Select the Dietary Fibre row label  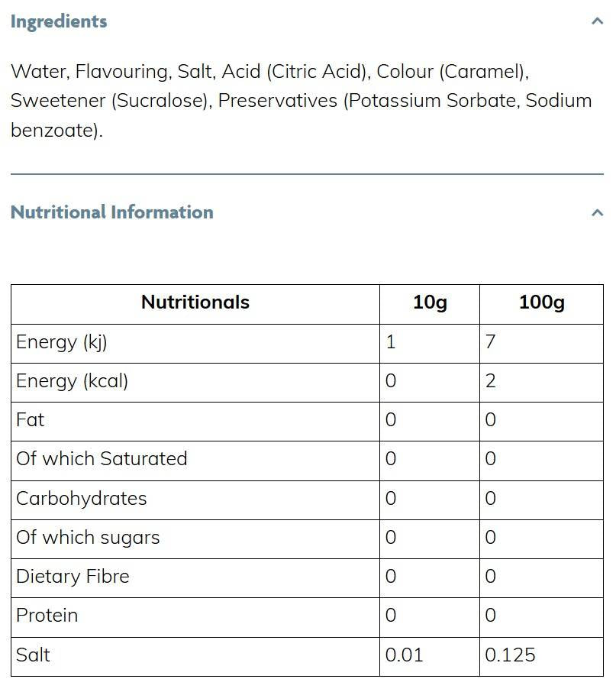73,577
